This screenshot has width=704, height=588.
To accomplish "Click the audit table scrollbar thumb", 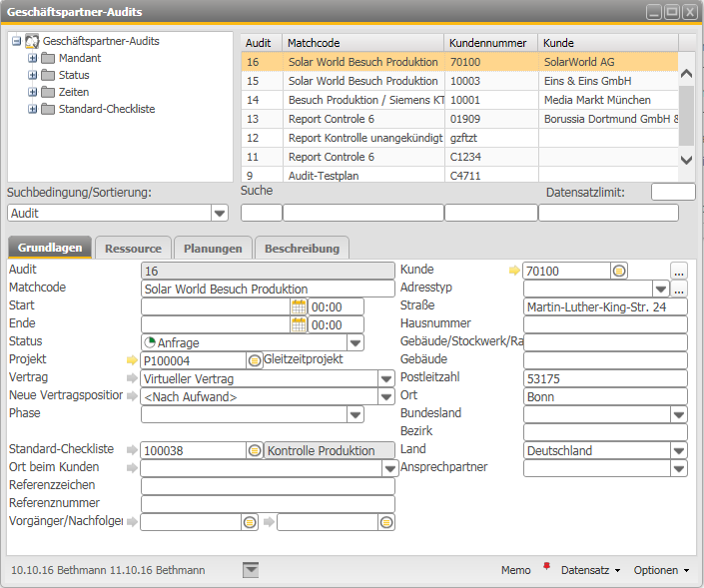I will (686, 116).
